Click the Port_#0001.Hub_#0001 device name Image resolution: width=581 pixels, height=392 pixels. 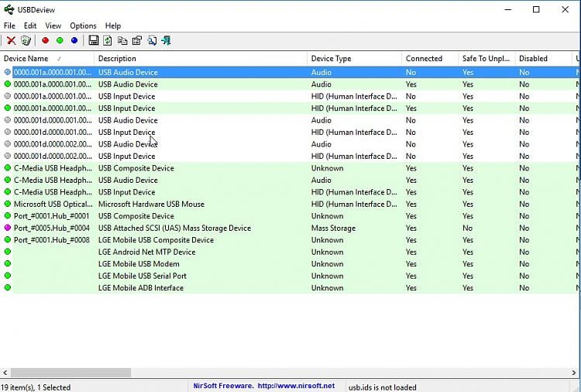[51, 215]
